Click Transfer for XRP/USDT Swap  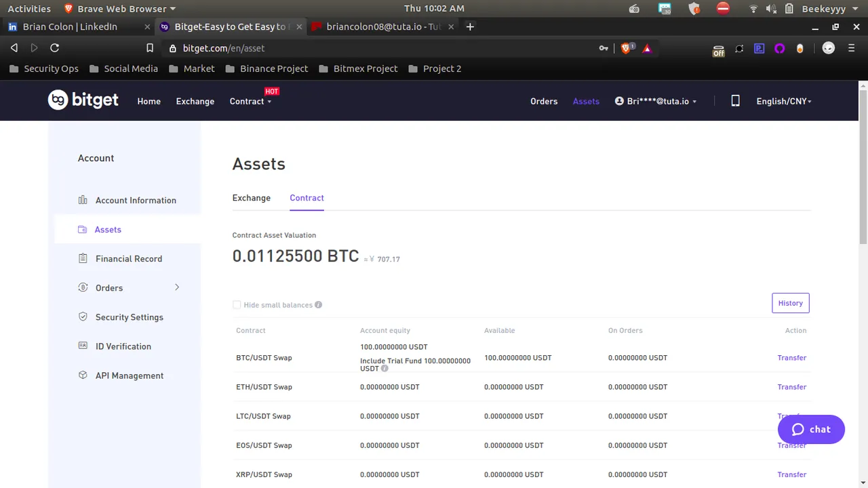coord(792,474)
